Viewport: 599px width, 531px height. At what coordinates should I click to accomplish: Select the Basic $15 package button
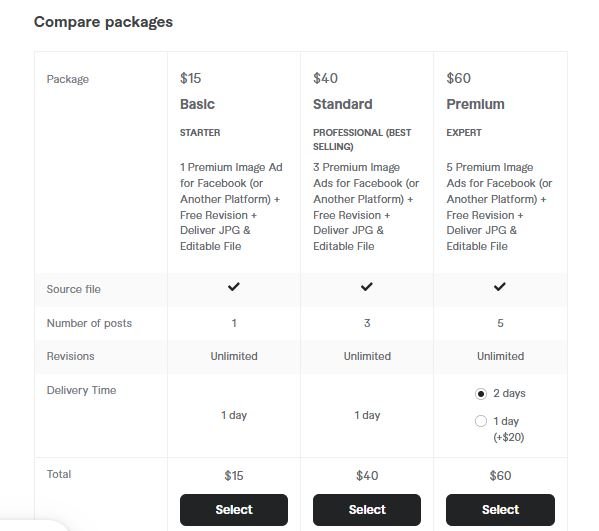tap(234, 510)
